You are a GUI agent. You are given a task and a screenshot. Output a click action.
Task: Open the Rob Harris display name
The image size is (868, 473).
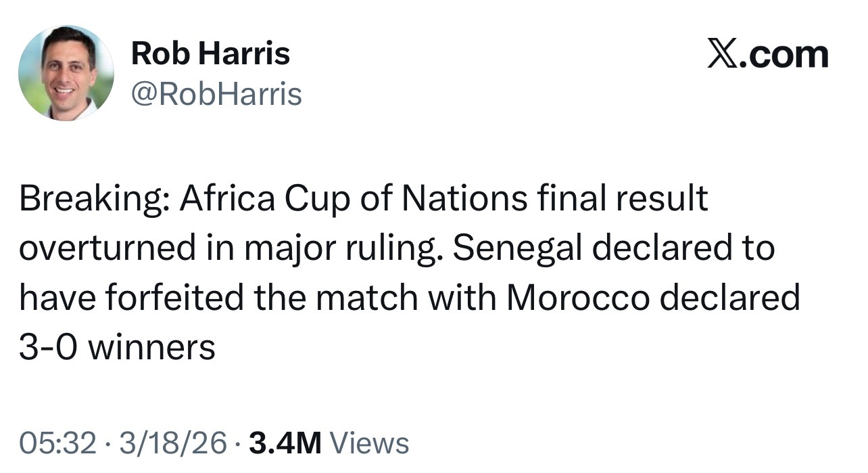point(210,53)
